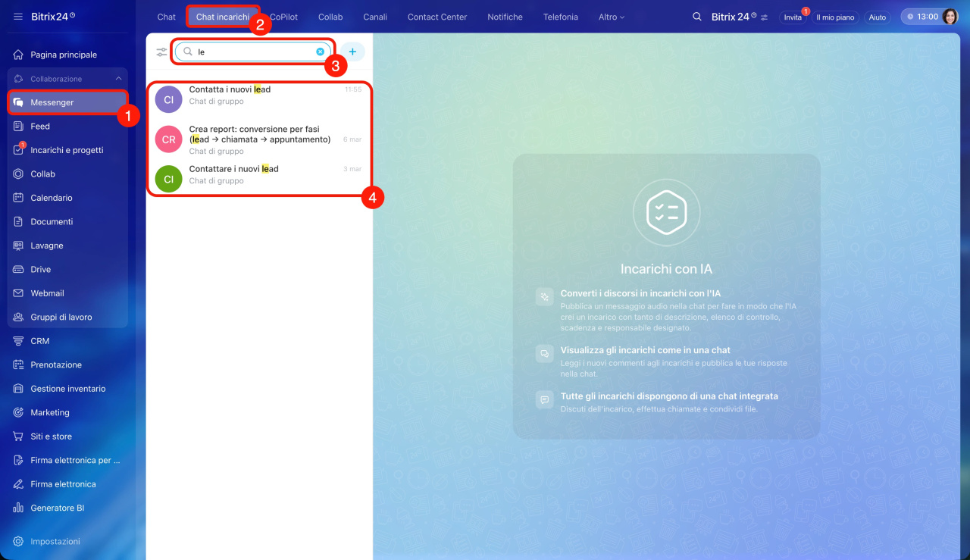Open the hamburger menu beside Bitrix24 logo
The width and height of the screenshot is (970, 560).
pos(18,17)
